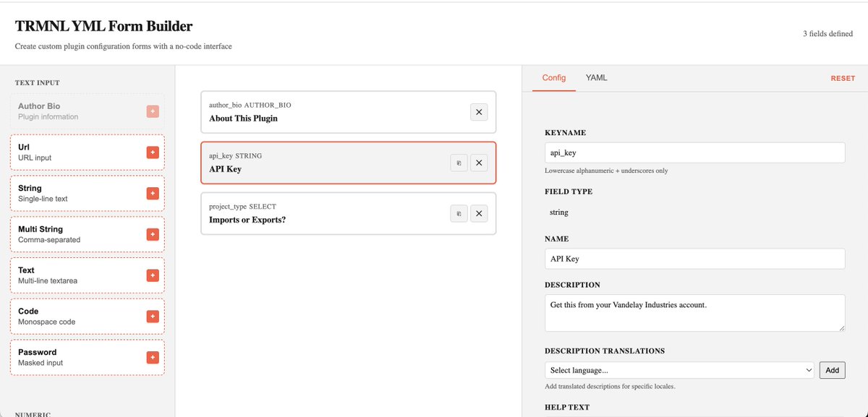Click the Url field type card
Viewport: 868px width, 417px height.
[87, 152]
